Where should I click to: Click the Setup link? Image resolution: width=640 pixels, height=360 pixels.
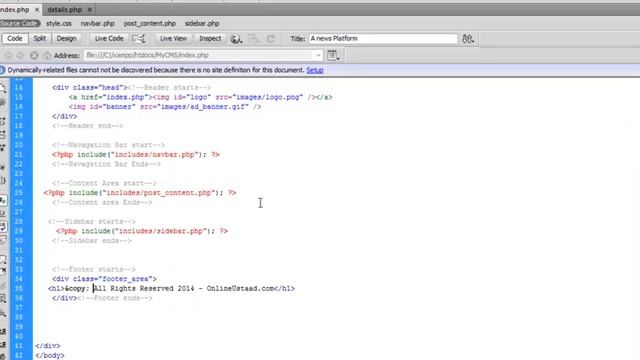315,70
